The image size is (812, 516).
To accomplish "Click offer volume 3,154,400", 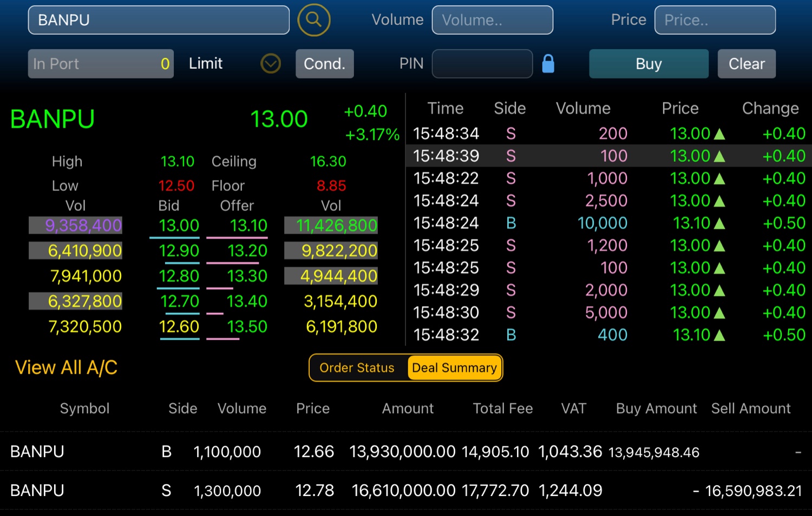I will point(340,301).
